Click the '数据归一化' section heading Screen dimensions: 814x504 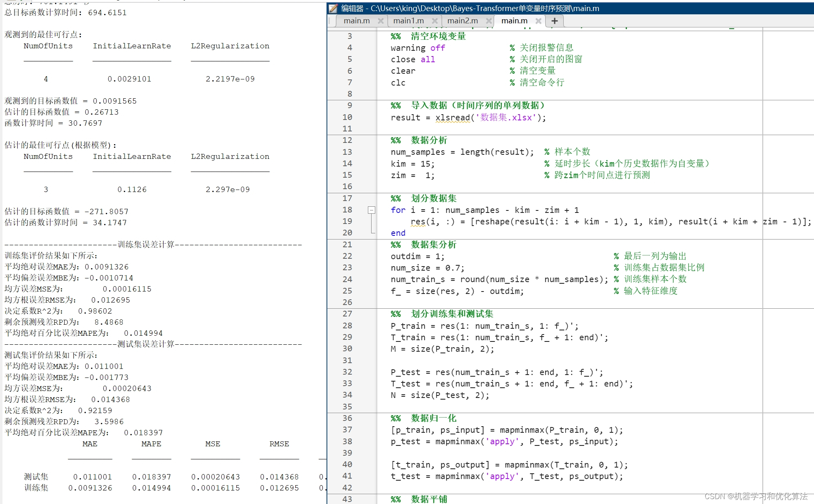point(434,418)
